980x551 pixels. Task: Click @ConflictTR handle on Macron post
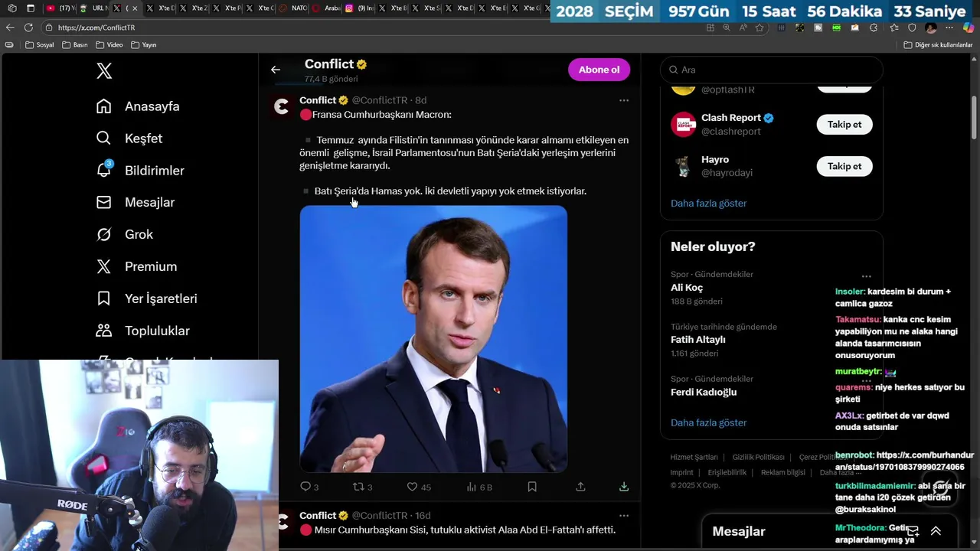coord(380,100)
